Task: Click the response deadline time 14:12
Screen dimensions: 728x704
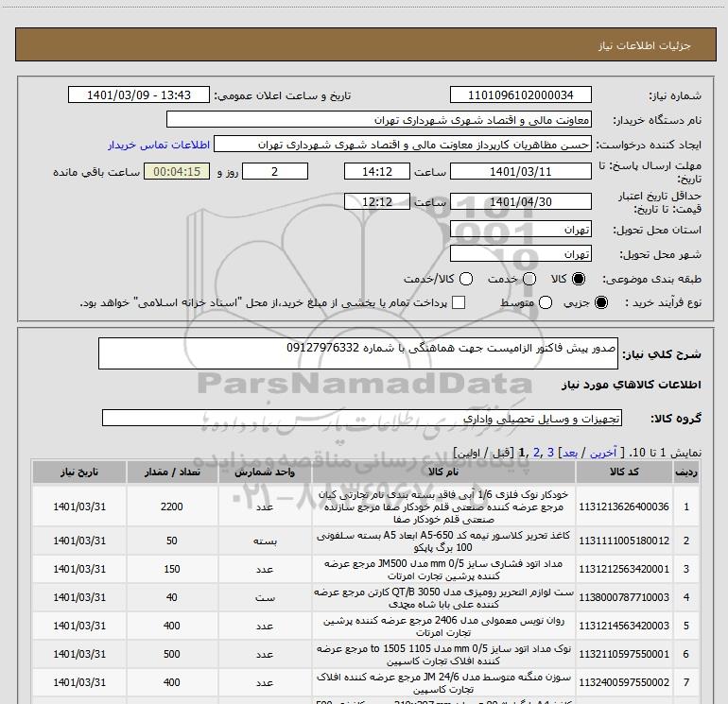Action: click(x=377, y=172)
